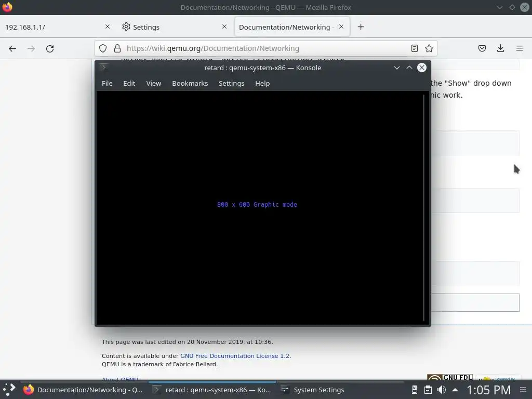Open the KDE application launcher
Image resolution: width=532 pixels, height=399 pixels.
(9, 390)
